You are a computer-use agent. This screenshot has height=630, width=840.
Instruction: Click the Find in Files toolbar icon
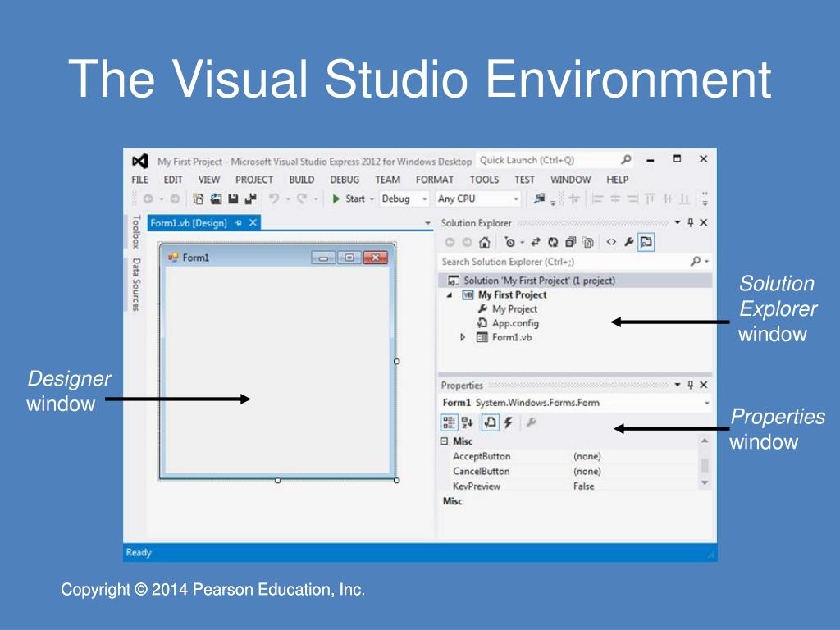540,199
